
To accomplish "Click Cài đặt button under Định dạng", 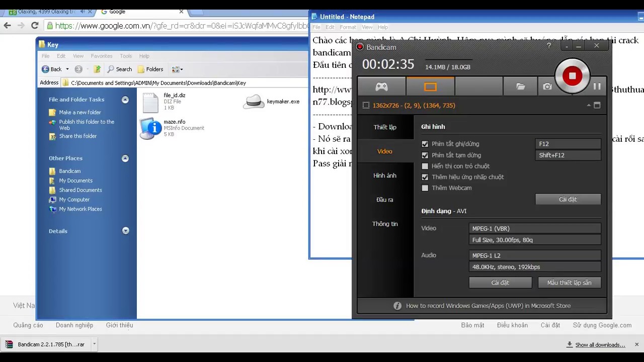I will click(500, 283).
